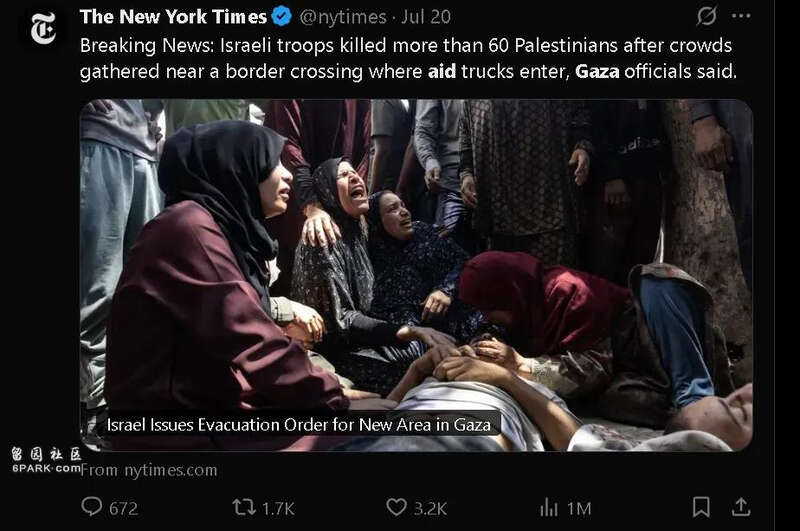Screen dimensions: 800x531
Task: Click the Israel Issues Evacuation Order headline
Action: click(x=298, y=425)
